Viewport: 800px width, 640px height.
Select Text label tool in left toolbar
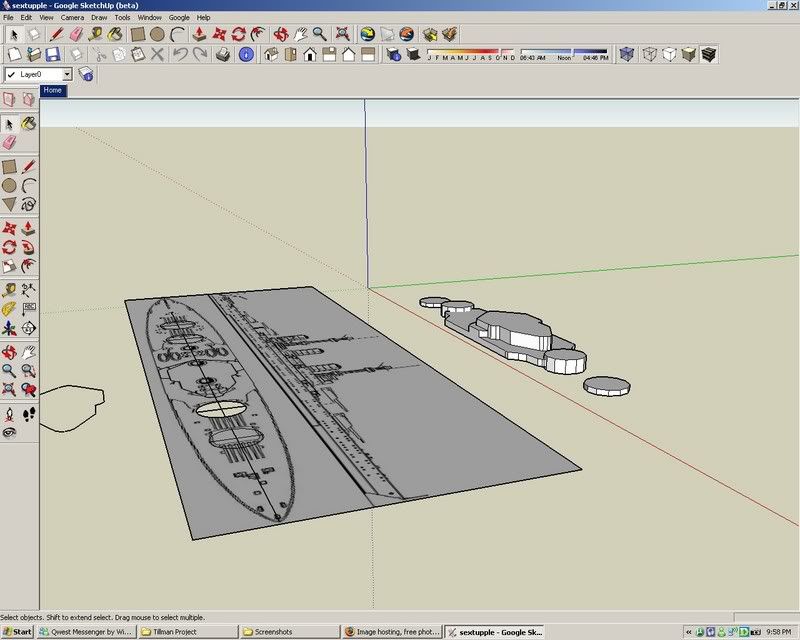29,309
